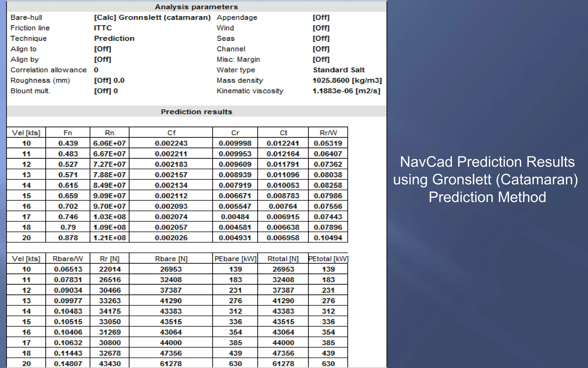Click the 'PEtotal [kW]' column header

[x=328, y=259]
